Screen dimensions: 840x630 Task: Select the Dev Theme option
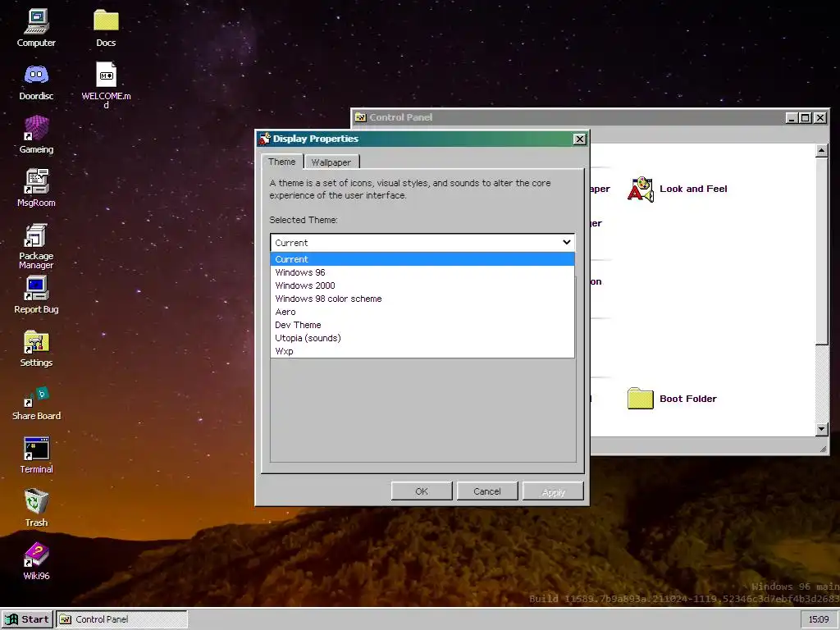[422, 325]
